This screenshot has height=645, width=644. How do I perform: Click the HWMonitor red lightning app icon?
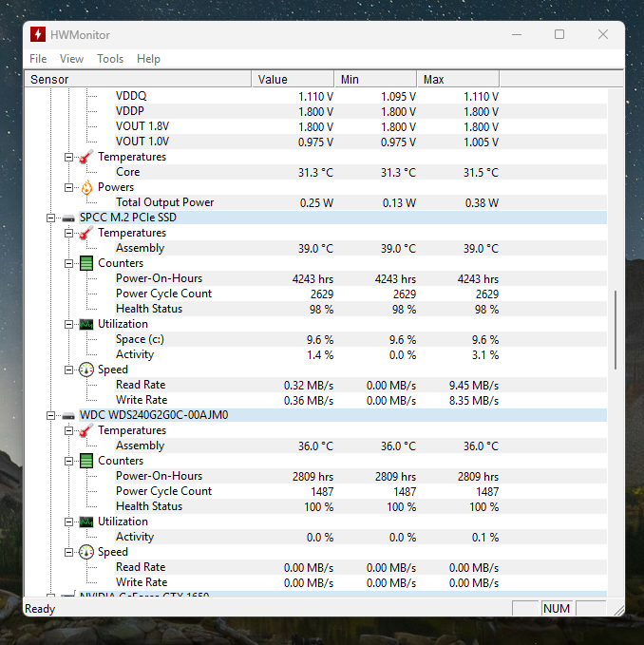click(38, 34)
